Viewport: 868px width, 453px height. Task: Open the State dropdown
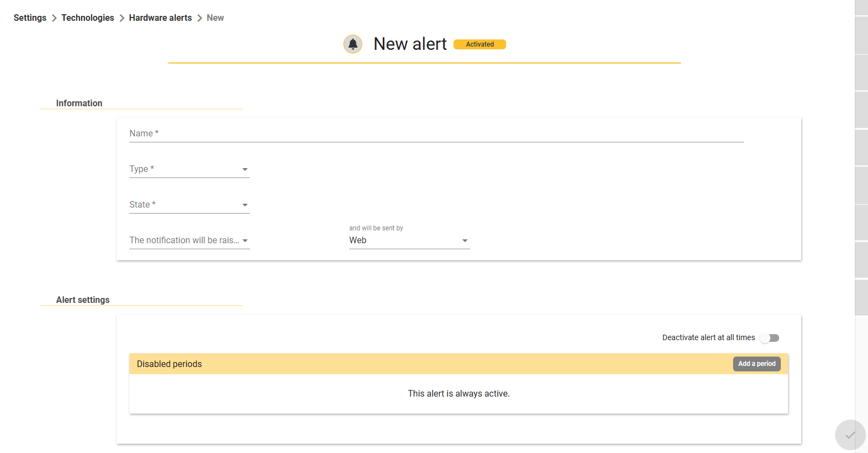[x=190, y=205]
